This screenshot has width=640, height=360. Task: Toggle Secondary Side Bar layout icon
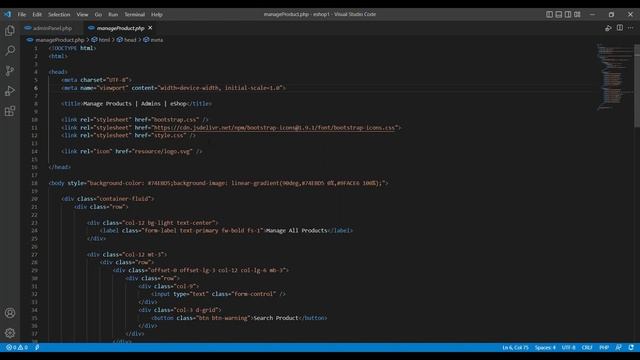point(568,14)
